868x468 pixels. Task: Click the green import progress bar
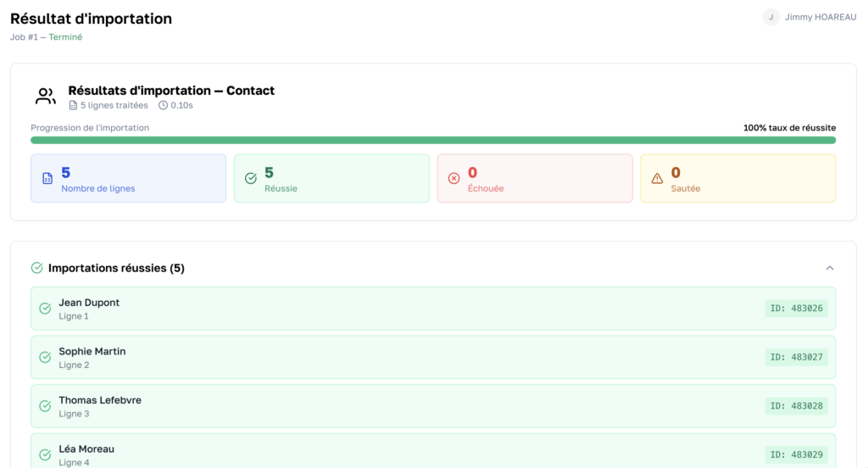point(433,141)
